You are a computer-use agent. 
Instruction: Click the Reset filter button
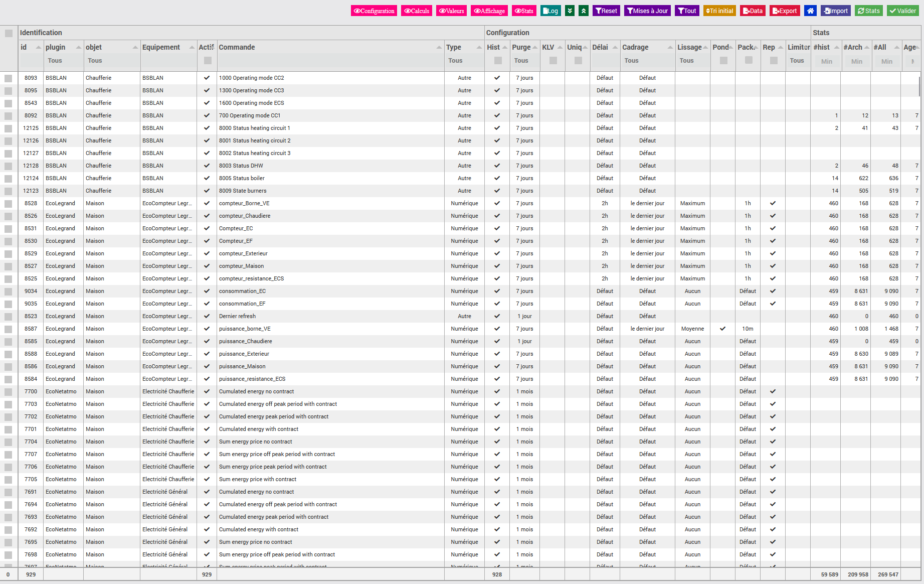coord(607,11)
